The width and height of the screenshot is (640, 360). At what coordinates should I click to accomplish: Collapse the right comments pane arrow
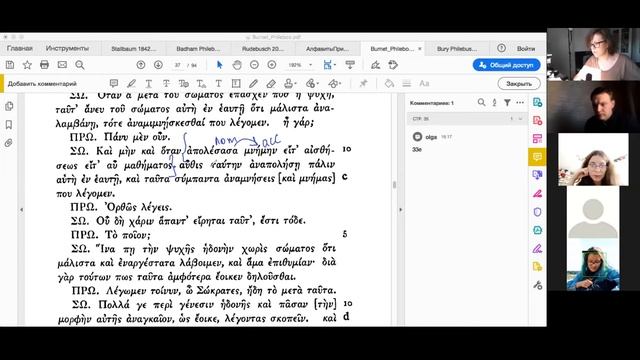pos(400,209)
